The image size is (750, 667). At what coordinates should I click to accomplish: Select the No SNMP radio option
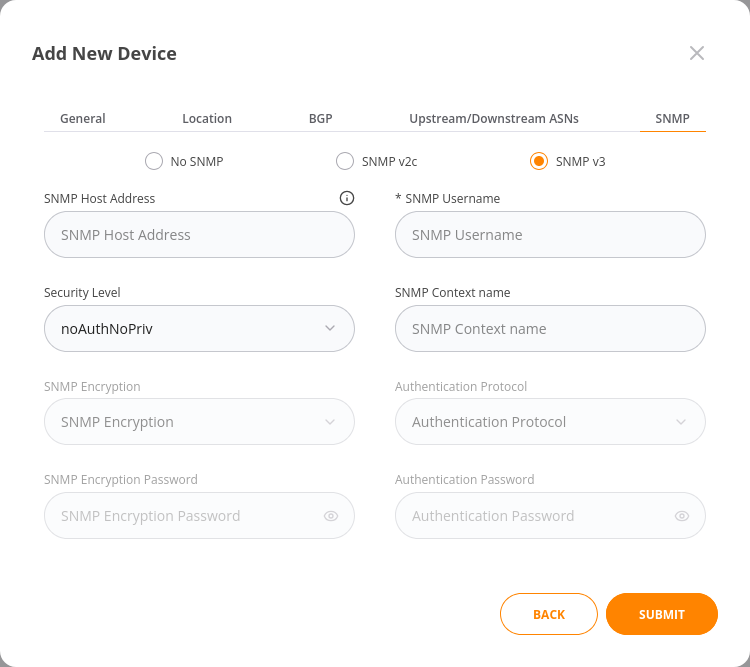[x=154, y=161]
